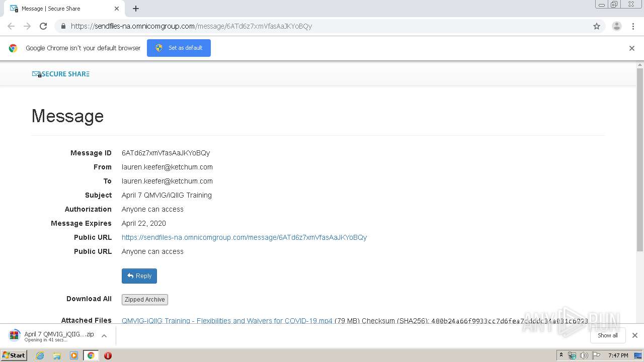
Task: Click the Chrome taskbar icon
Action: pos(91,355)
